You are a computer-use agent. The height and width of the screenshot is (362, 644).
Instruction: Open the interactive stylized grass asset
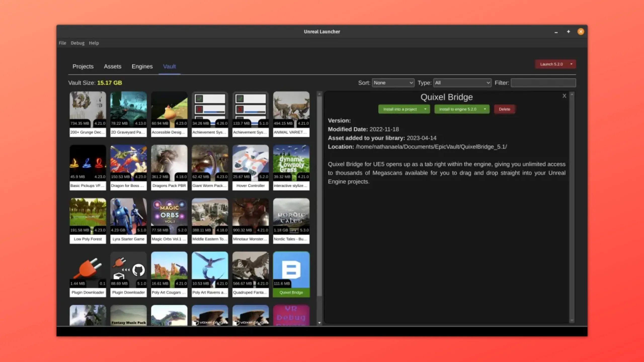tap(291, 167)
